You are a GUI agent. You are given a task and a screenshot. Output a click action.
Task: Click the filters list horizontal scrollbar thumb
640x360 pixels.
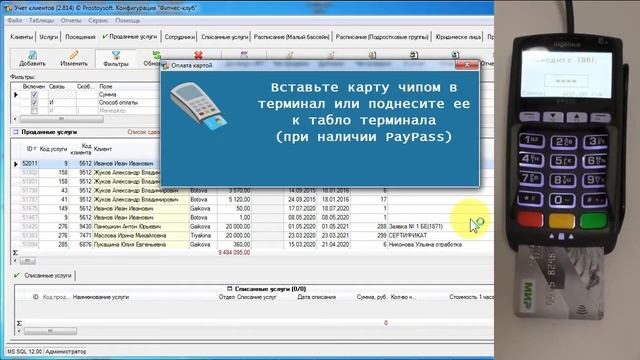(x=61, y=119)
